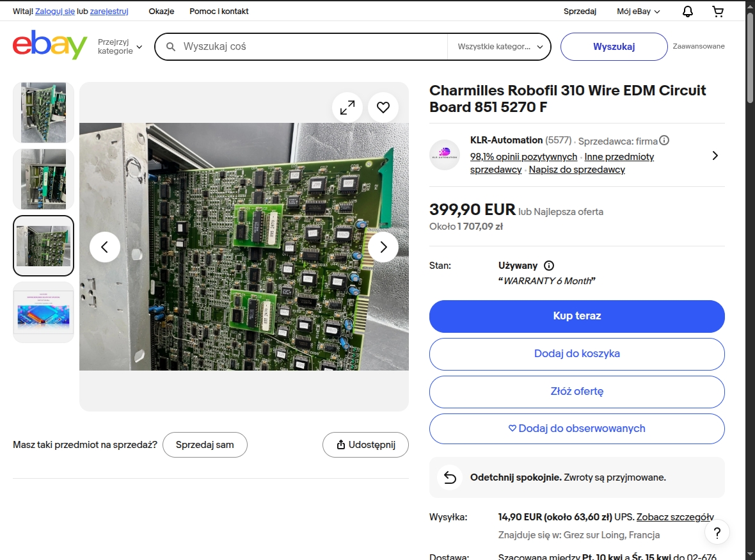The width and height of the screenshot is (755, 560).
Task: Click the KLR-Automation seller avatar
Action: coord(445,155)
